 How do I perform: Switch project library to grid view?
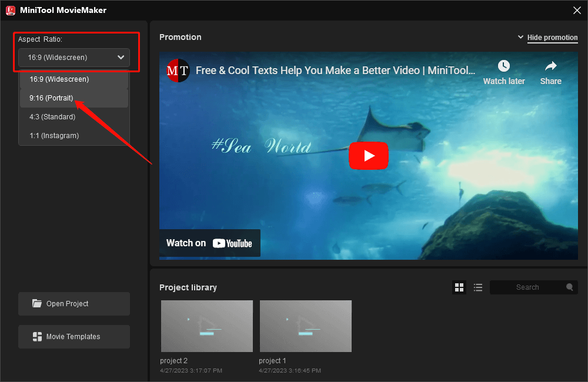(x=459, y=287)
